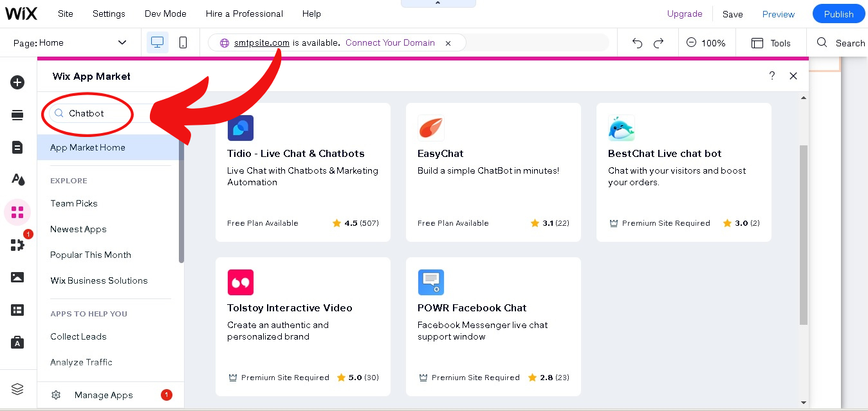Viewport: 868px width, 411px height.
Task: Click the Undo arrow
Action: pos(637,43)
